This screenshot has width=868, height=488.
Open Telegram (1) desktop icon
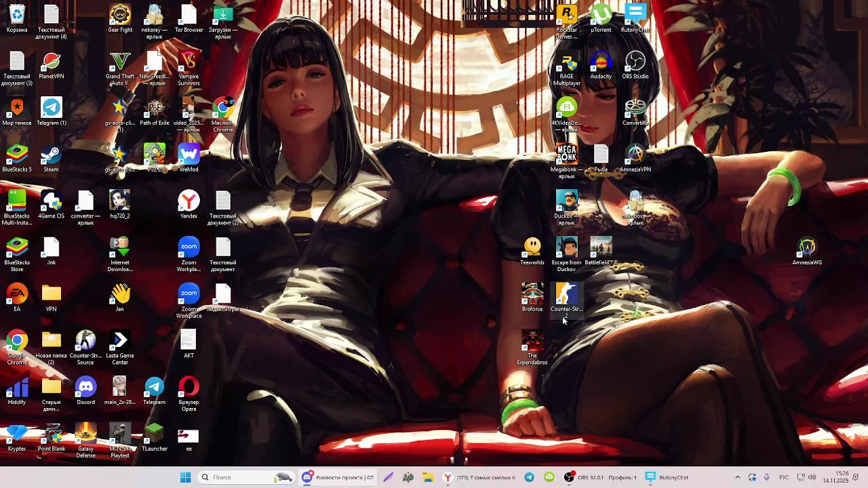(x=52, y=112)
